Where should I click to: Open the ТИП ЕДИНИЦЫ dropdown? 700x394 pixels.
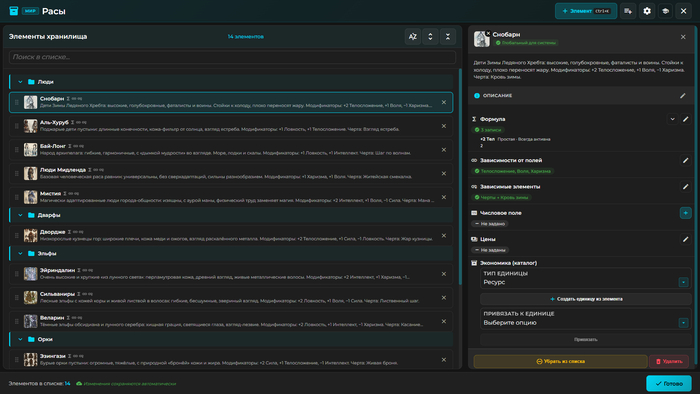(586, 278)
